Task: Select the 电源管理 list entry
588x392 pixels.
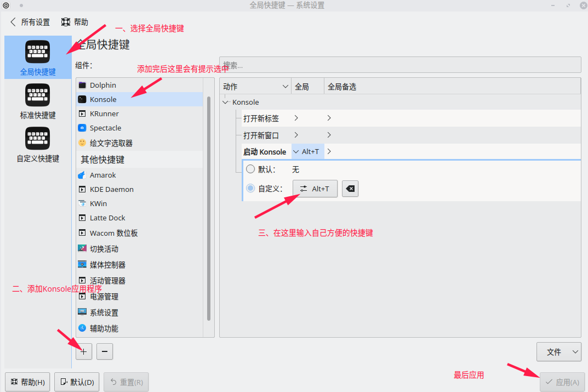Action: [140, 297]
